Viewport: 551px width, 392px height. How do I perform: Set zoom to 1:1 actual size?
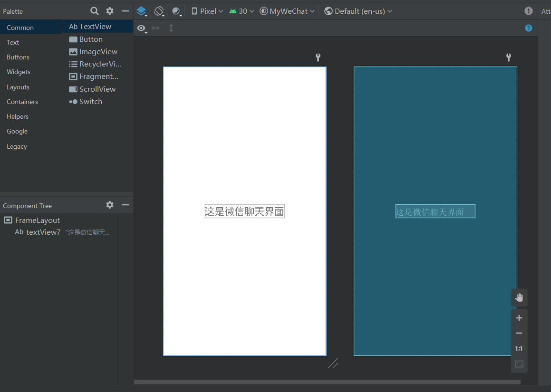pos(519,349)
